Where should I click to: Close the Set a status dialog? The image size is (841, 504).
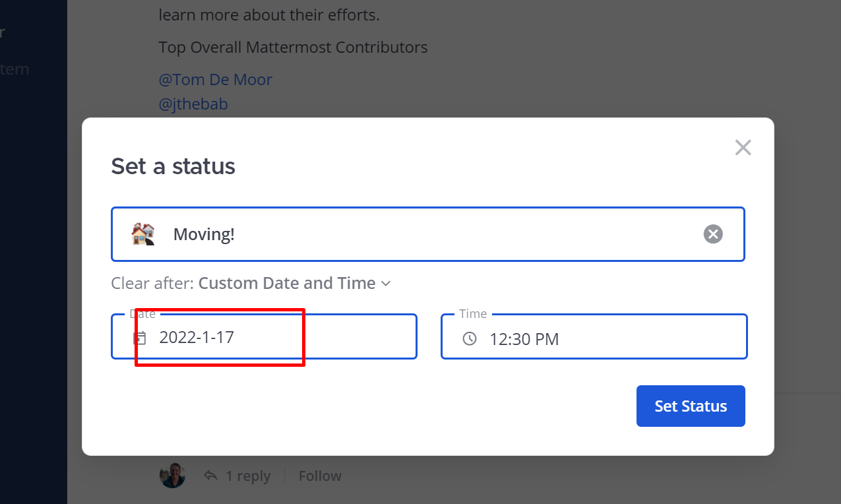pyautogui.click(x=743, y=148)
